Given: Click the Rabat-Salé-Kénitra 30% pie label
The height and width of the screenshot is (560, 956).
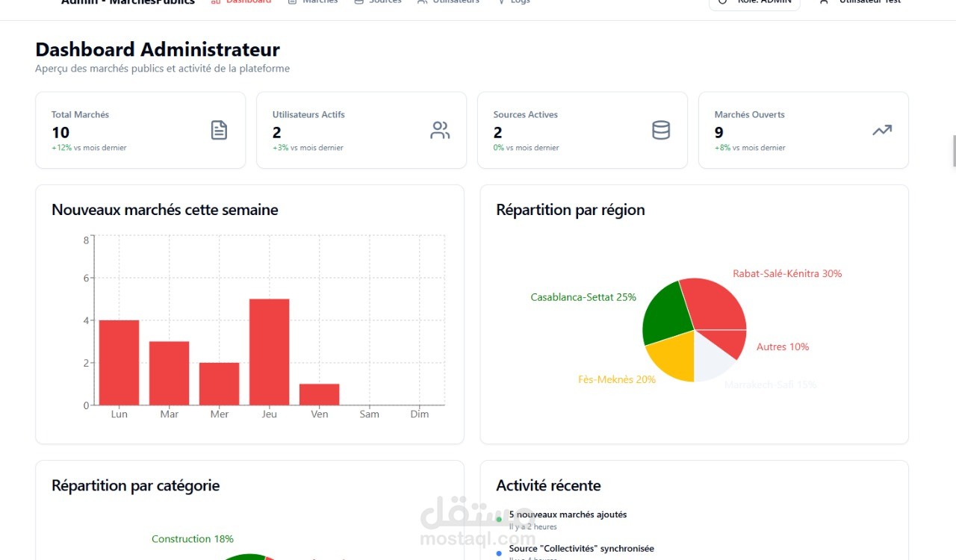Looking at the screenshot, I should [787, 274].
